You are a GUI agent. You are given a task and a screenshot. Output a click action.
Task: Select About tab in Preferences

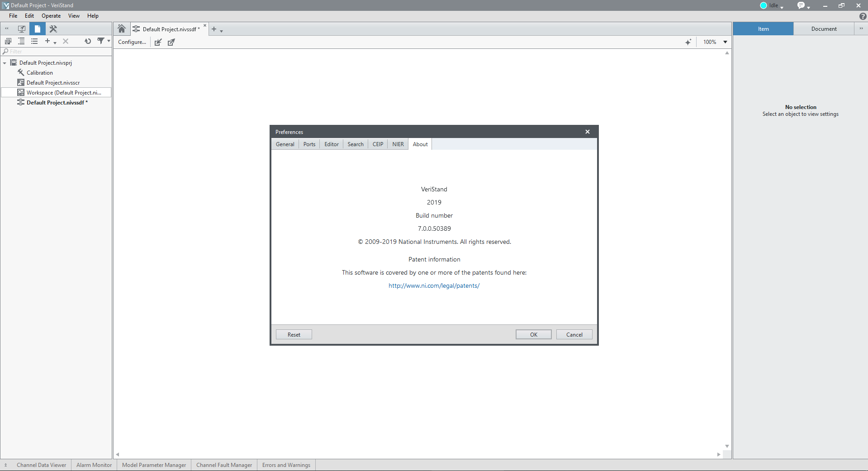click(420, 144)
